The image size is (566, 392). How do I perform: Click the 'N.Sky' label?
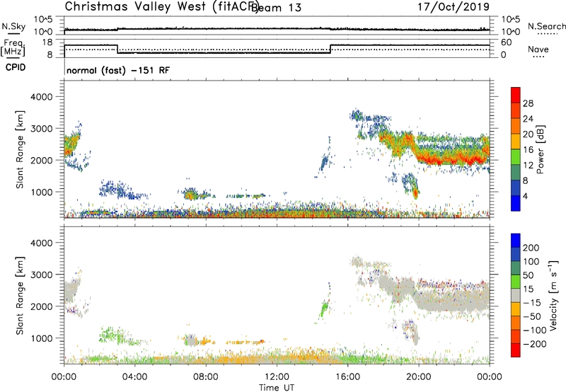coord(13,26)
